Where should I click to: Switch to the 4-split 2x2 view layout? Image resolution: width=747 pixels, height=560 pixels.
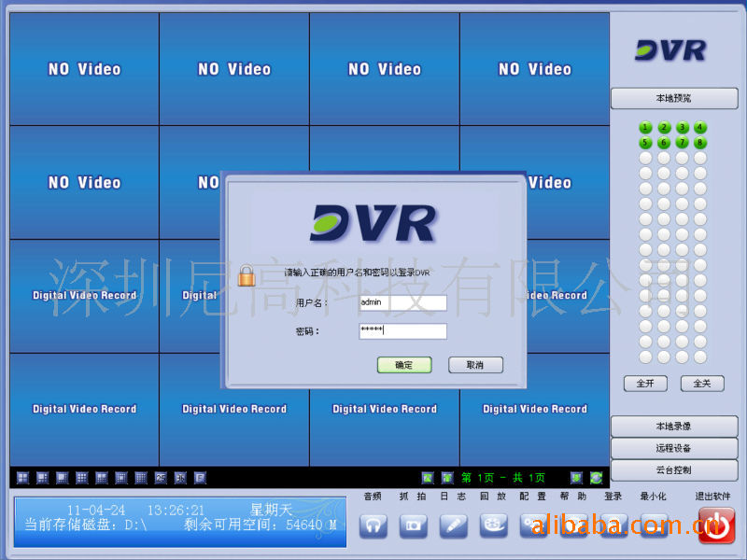click(22, 478)
